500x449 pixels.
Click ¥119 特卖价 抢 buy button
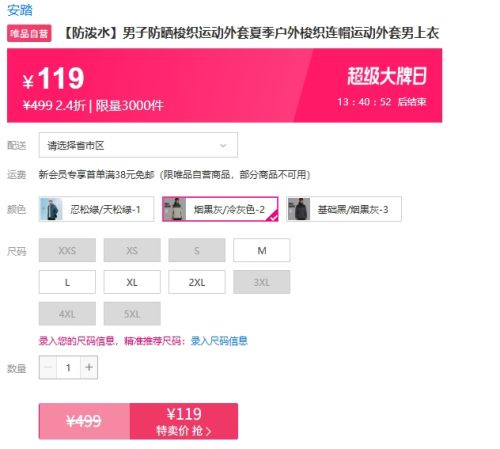184,421
